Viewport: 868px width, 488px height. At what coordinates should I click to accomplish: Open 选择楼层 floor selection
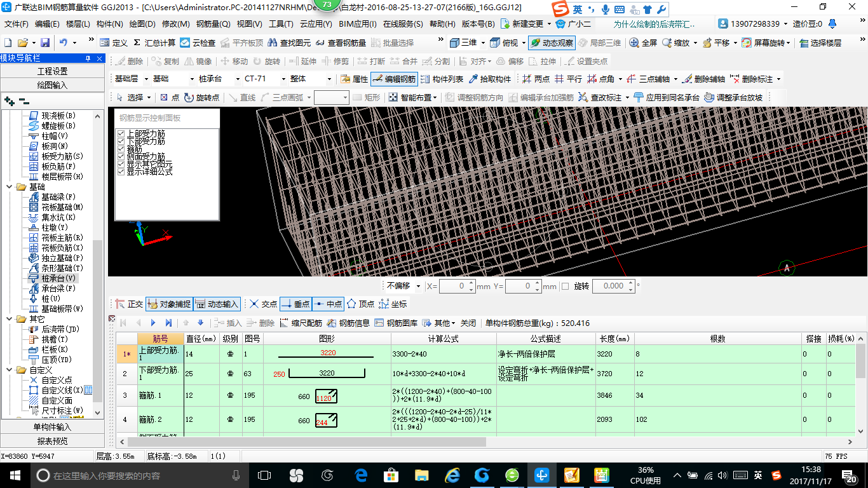tap(820, 43)
